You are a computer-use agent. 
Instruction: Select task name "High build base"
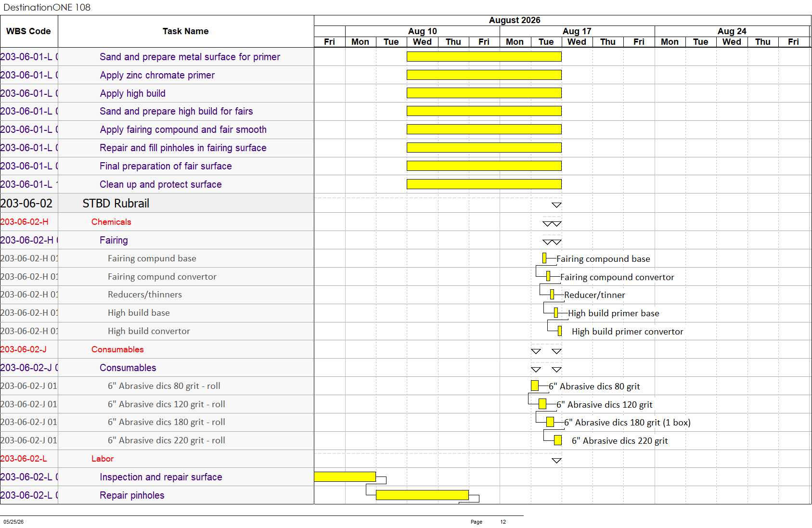pyautogui.click(x=139, y=313)
